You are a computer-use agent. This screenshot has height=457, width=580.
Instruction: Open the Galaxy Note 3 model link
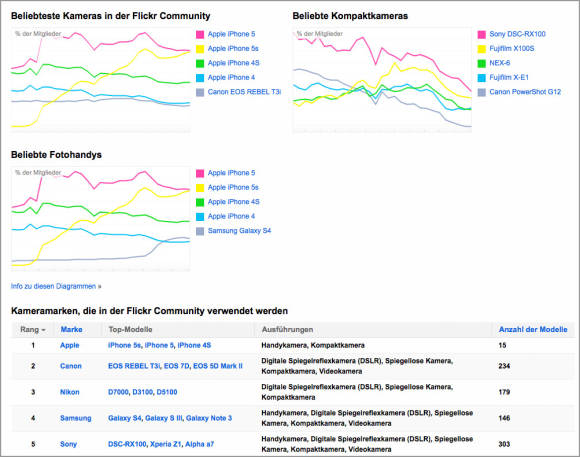point(209,418)
